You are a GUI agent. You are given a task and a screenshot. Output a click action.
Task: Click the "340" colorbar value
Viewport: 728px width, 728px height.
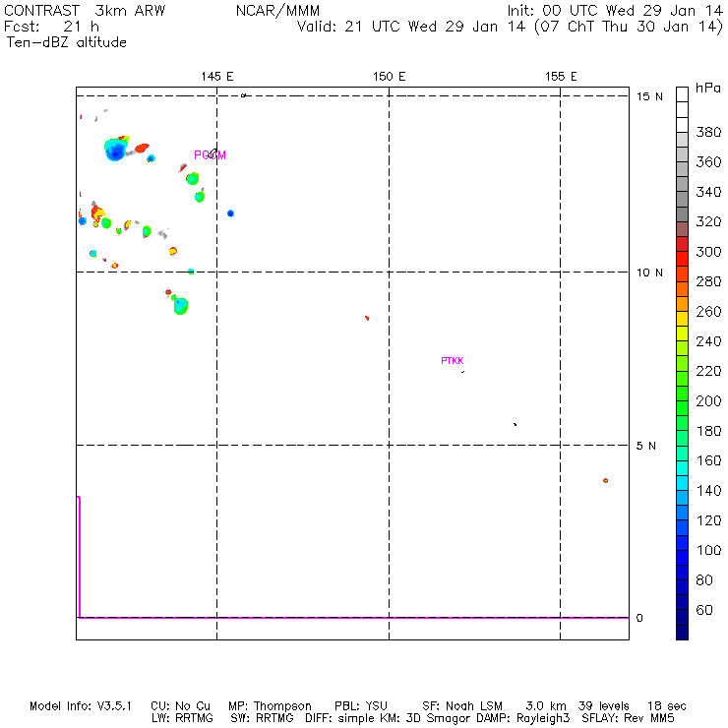point(708,192)
